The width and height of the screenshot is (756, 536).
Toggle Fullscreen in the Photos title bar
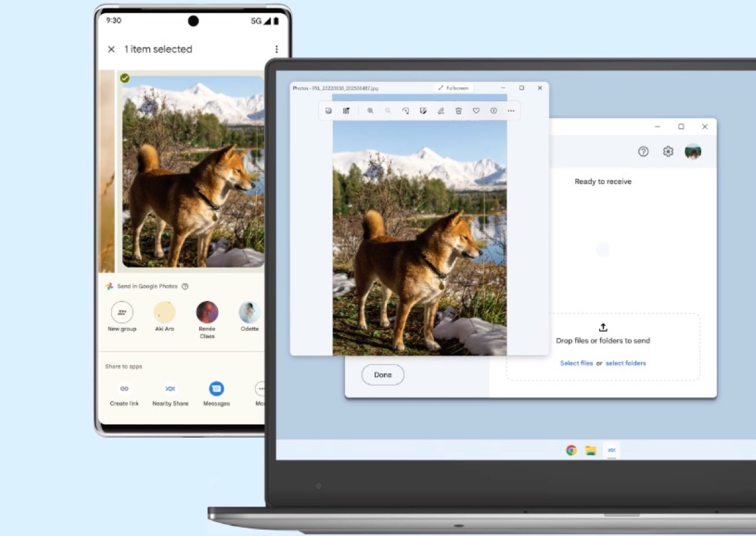[x=453, y=88]
